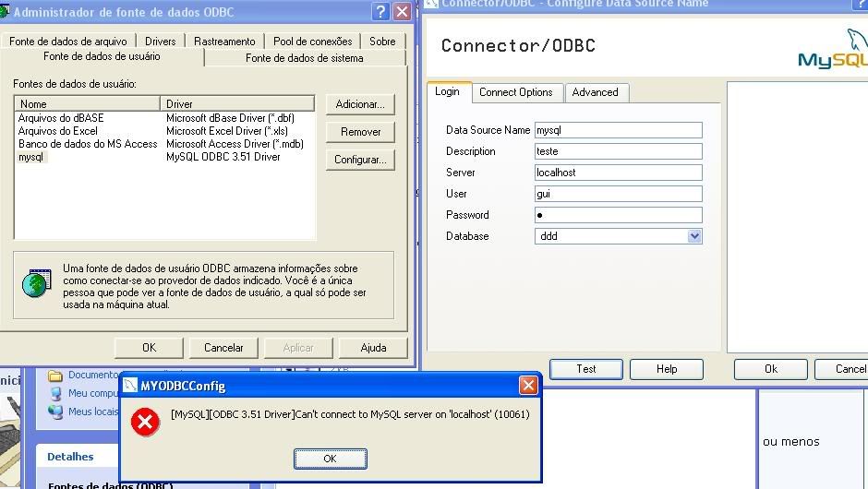
Task: Open the Rastreamento tab
Action: coord(224,42)
